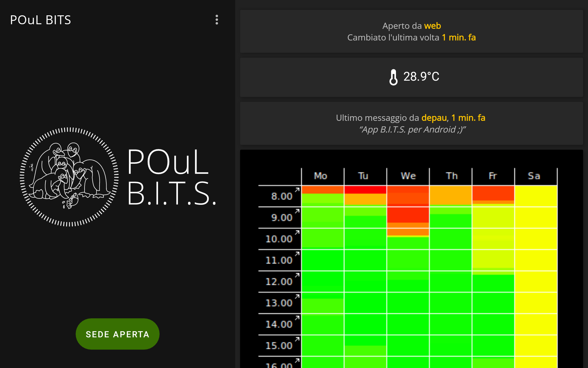Click the arrow icon next to 11.00
The height and width of the screenshot is (368, 588).
[x=297, y=254]
